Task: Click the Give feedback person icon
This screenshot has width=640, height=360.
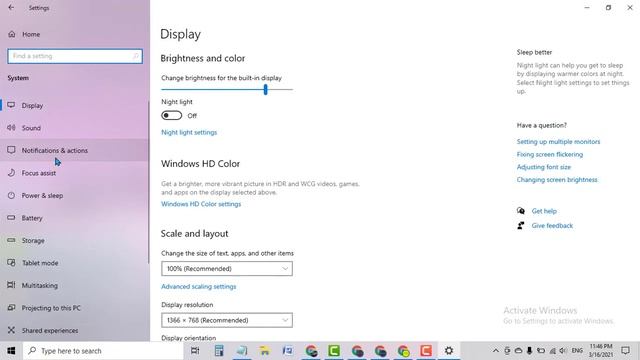Action: [x=521, y=225]
